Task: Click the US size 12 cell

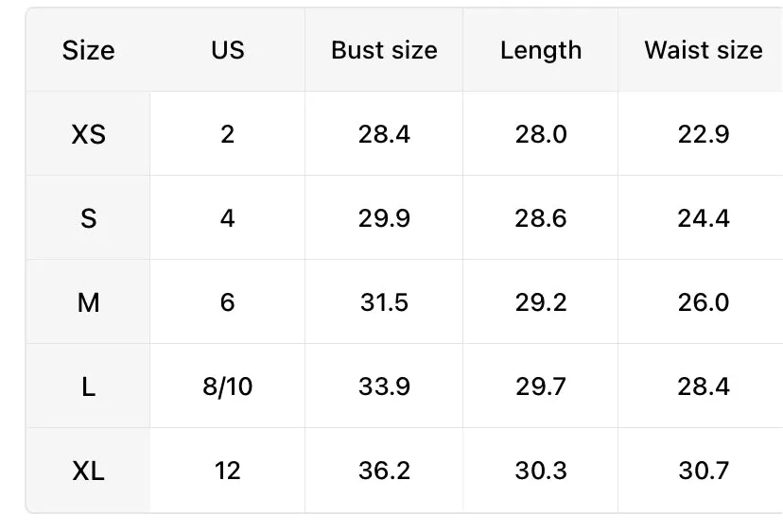Action: 228,471
